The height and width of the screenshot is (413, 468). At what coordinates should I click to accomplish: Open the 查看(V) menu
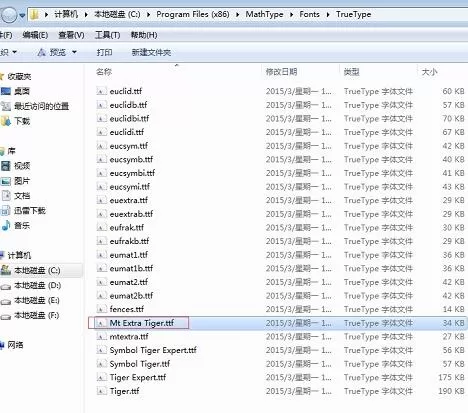tap(71, 35)
